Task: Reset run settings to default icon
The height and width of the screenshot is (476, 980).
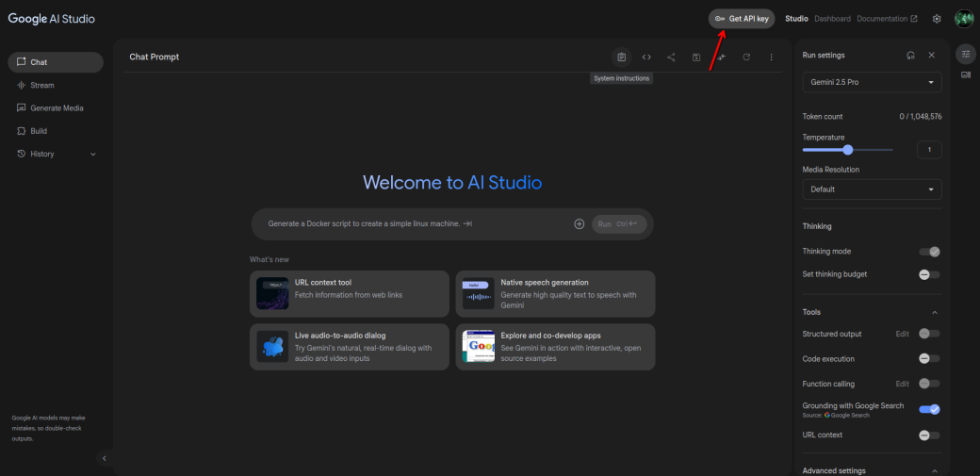Action: 911,55
